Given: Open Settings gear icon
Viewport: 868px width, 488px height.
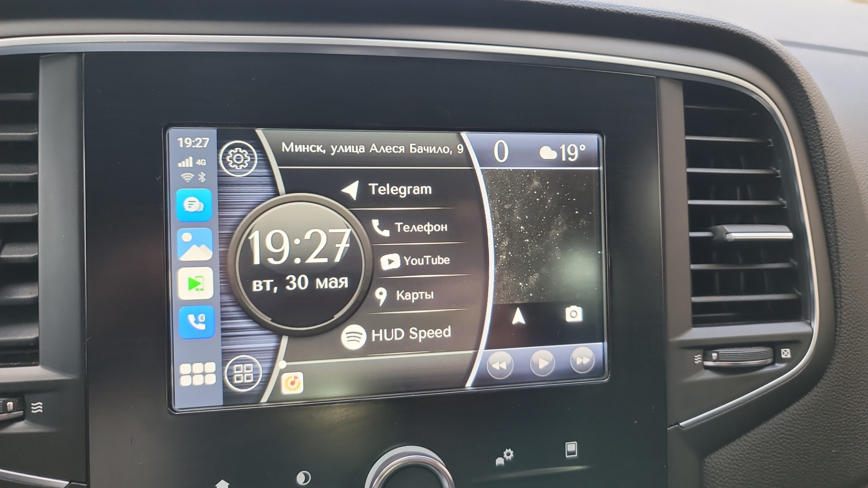Looking at the screenshot, I should pyautogui.click(x=239, y=157).
